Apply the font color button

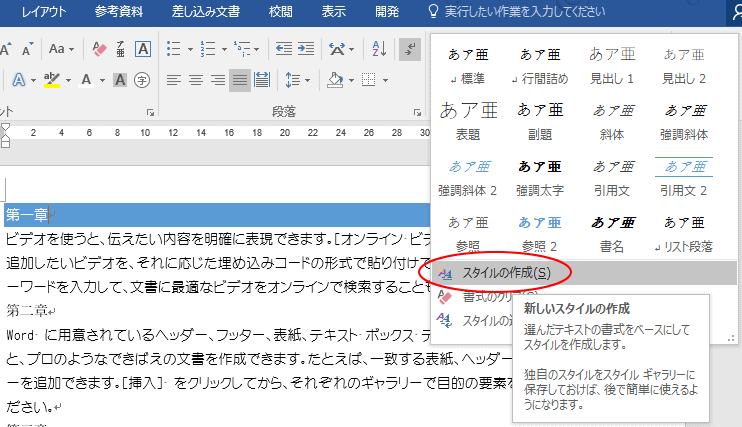[x=86, y=80]
